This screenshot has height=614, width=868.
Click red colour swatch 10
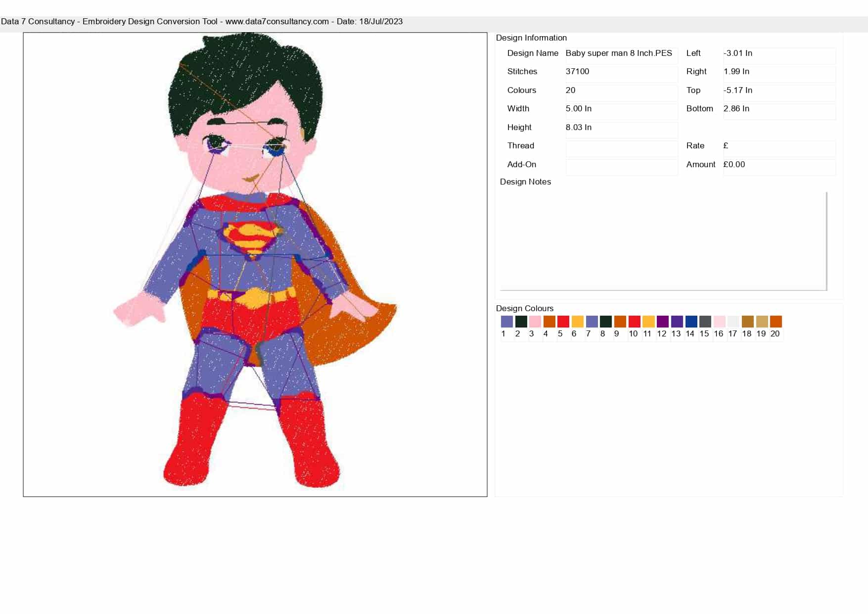pyautogui.click(x=634, y=322)
